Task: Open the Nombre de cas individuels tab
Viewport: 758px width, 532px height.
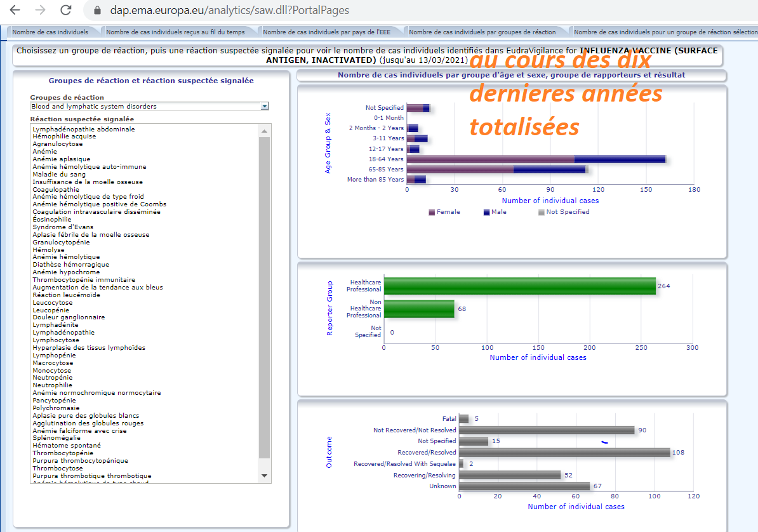Action: tap(50, 32)
